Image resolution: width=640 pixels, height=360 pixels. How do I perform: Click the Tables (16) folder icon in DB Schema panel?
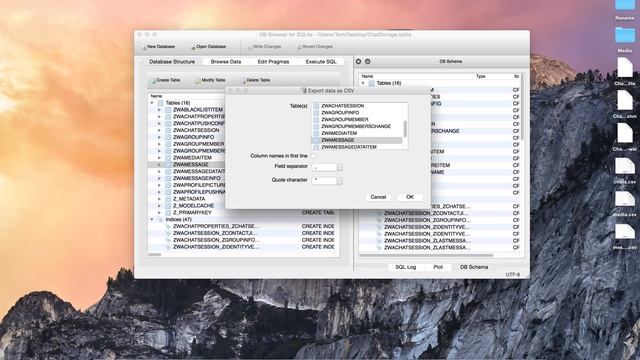coord(371,83)
